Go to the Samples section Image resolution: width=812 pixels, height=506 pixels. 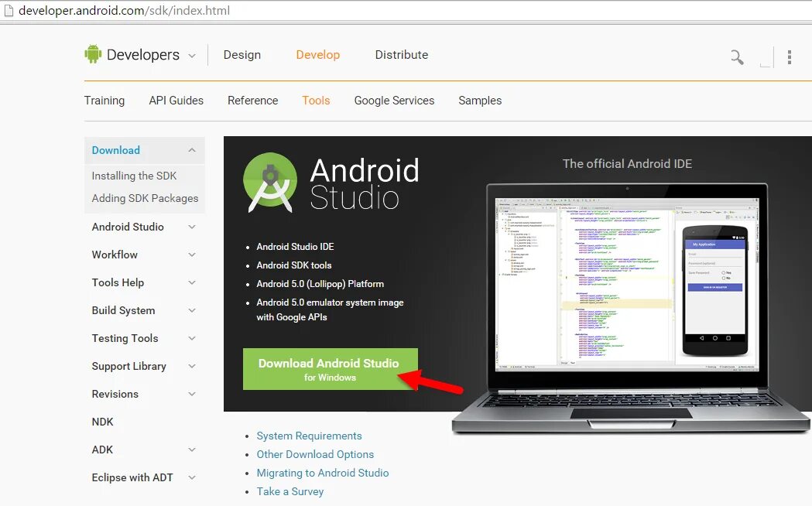coord(480,101)
